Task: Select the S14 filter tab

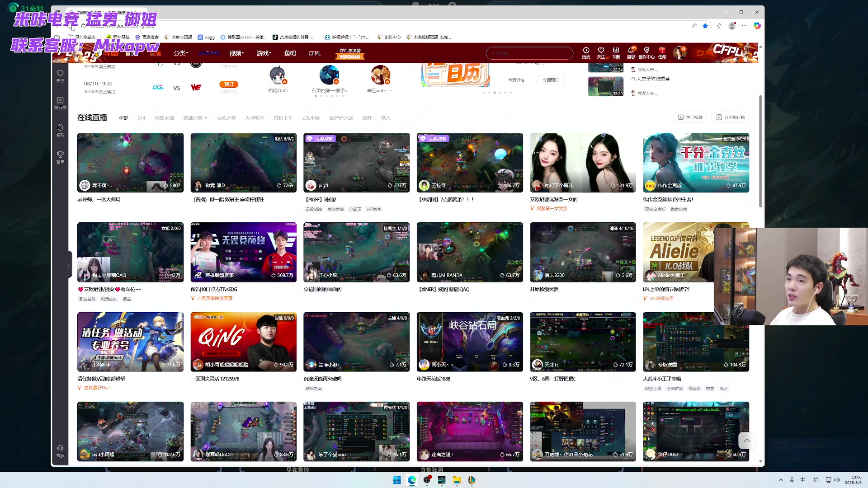Action: (x=142, y=118)
